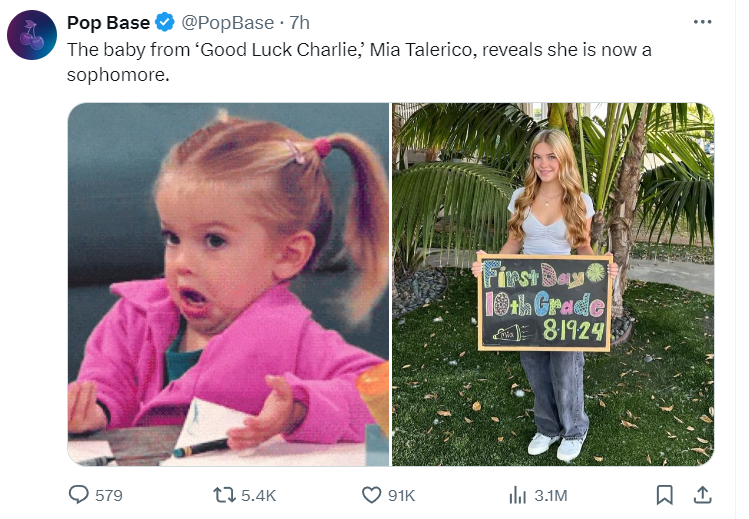Click the repost arrows icon
The width and height of the screenshot is (749, 519).
(x=226, y=494)
